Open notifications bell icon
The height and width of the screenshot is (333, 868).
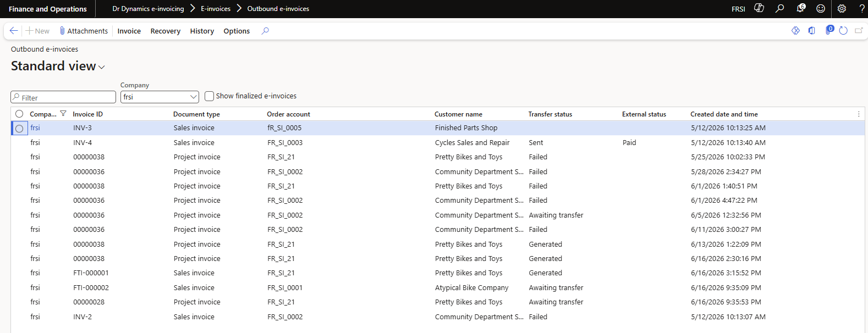tap(800, 8)
